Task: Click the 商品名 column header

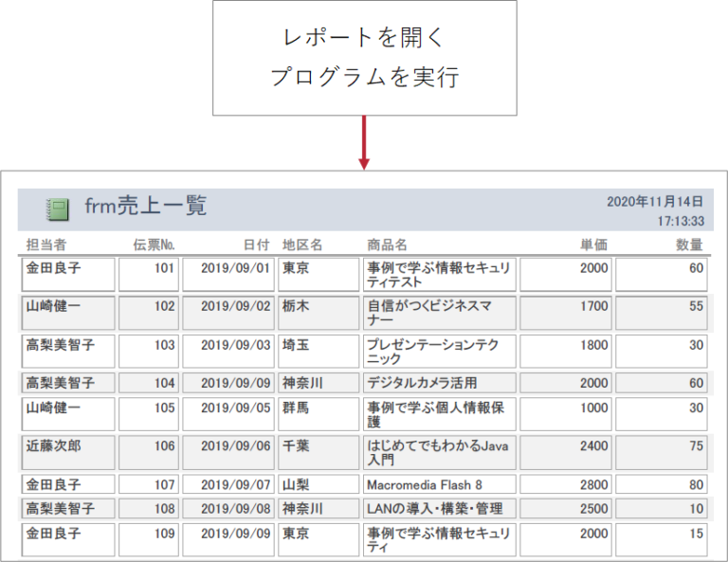Action: 387,245
